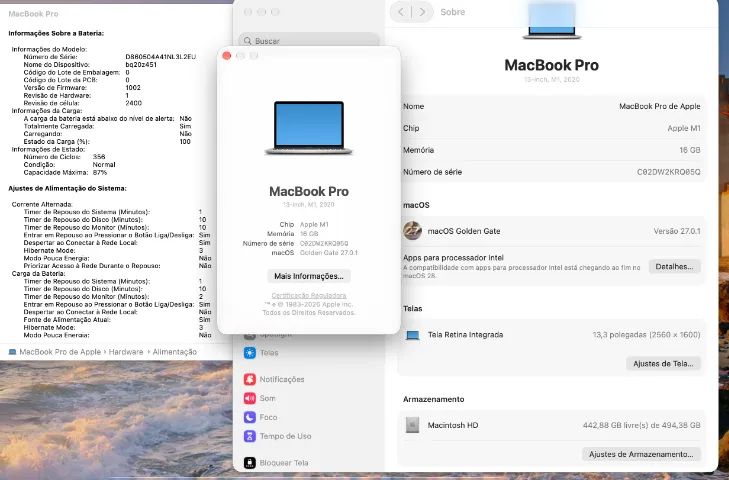Select the Foco moon icon
This screenshot has width=729, height=480.
click(250, 417)
